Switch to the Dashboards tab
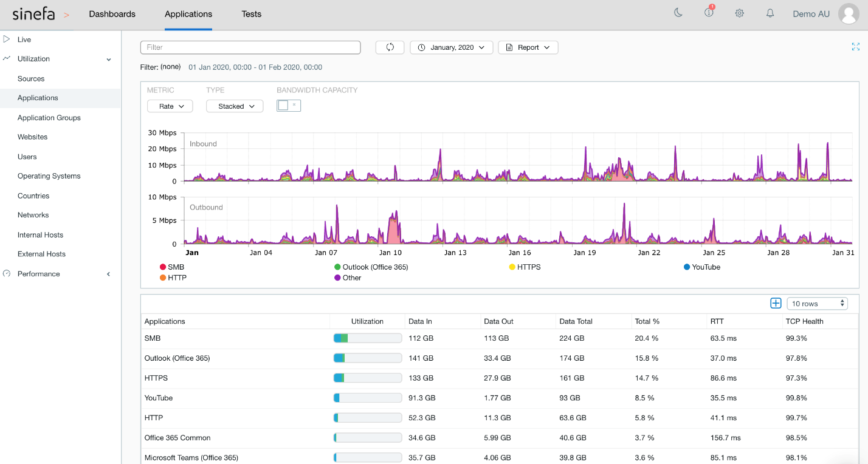This screenshot has width=868, height=464. [112, 14]
